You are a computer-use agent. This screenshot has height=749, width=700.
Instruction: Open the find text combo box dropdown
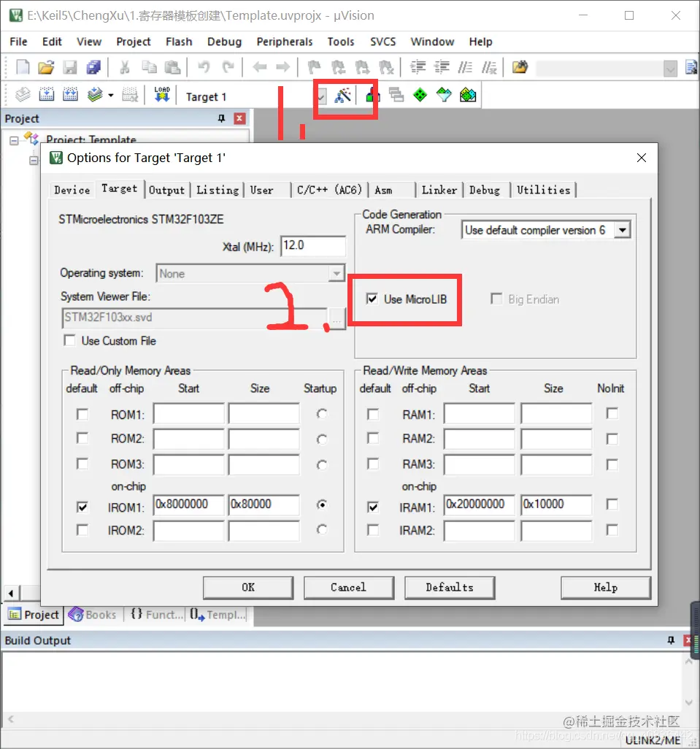coord(670,69)
